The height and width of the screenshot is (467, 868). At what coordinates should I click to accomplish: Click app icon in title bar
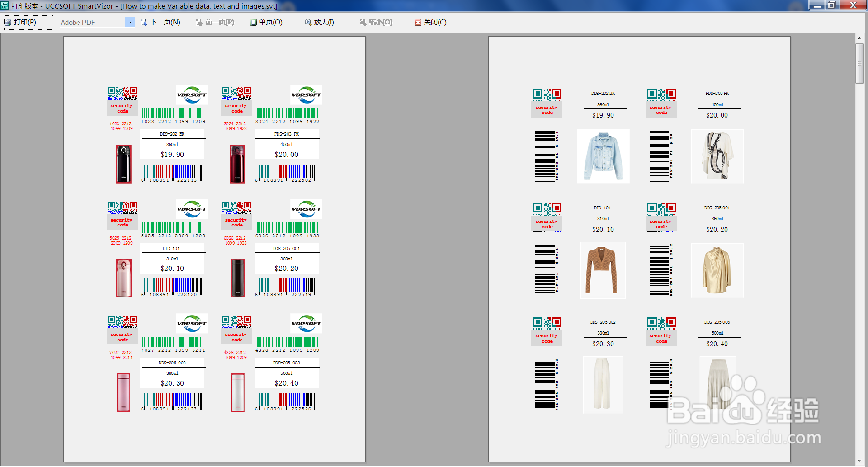click(x=5, y=6)
